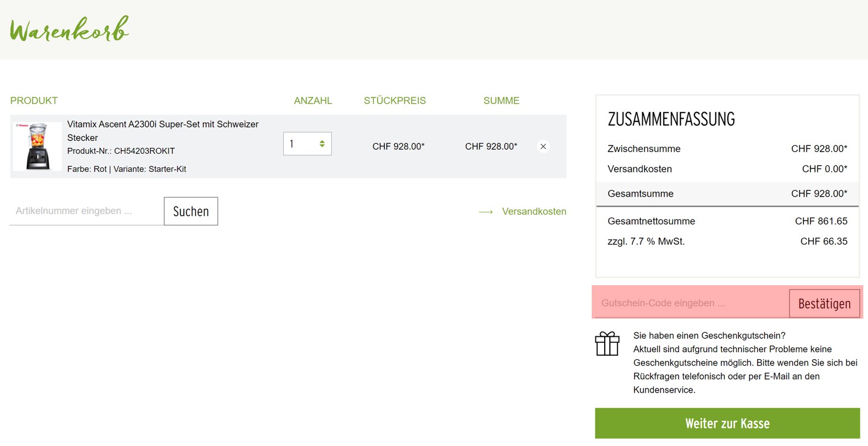Click Farbe: Rot Variante Starter-Kit text
Screen dimensions: 868x446
click(x=127, y=169)
